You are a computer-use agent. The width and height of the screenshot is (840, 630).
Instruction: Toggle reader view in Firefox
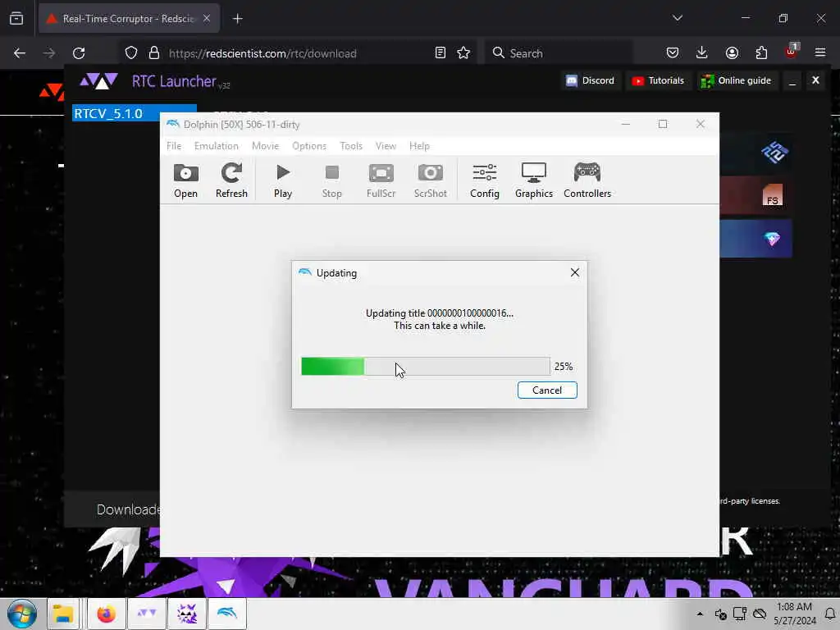tap(441, 53)
